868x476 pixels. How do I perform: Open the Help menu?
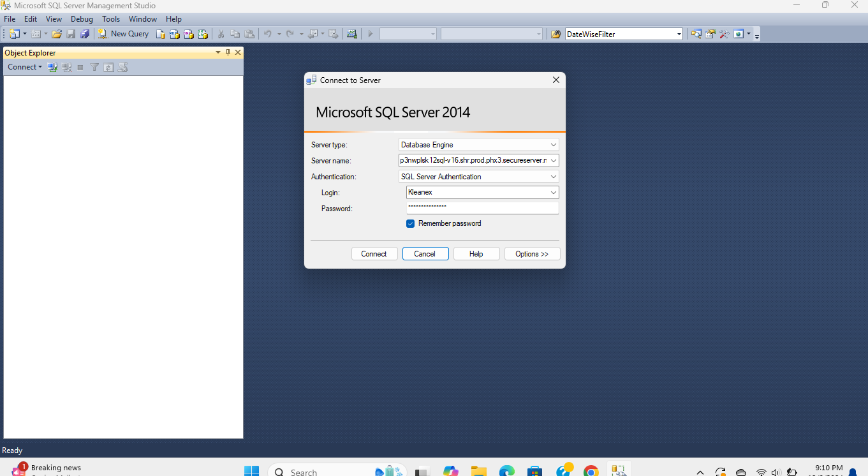pos(173,19)
